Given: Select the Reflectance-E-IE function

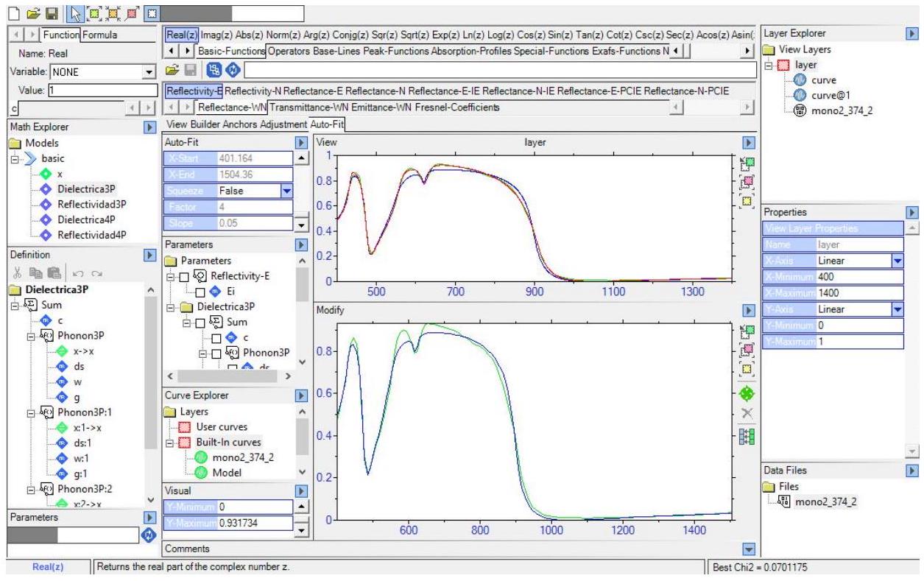Looking at the screenshot, I should coord(444,91).
